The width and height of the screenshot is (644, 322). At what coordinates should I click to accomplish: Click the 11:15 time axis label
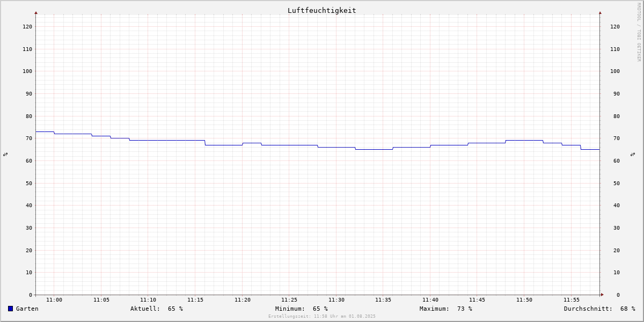[x=195, y=300]
